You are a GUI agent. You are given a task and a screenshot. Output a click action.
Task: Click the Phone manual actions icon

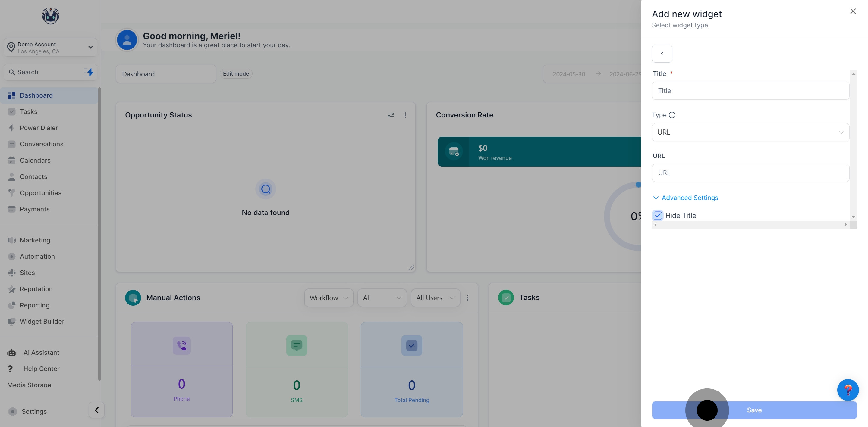[182, 345]
